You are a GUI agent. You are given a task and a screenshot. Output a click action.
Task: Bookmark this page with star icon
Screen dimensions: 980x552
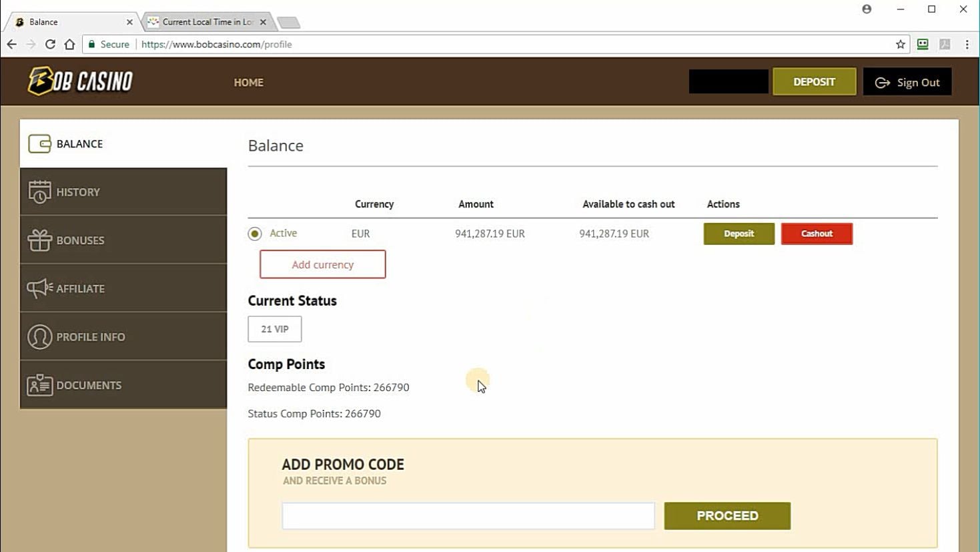click(x=901, y=44)
